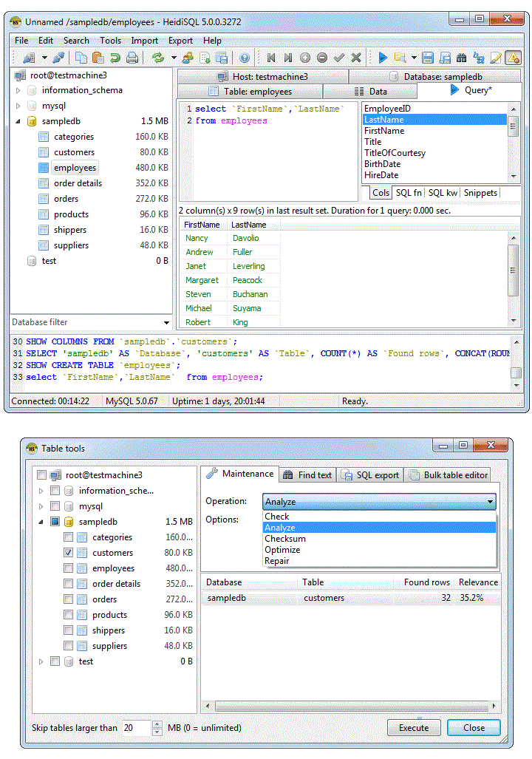
Task: Click the Find text binoculars icon
Action: coord(461,58)
